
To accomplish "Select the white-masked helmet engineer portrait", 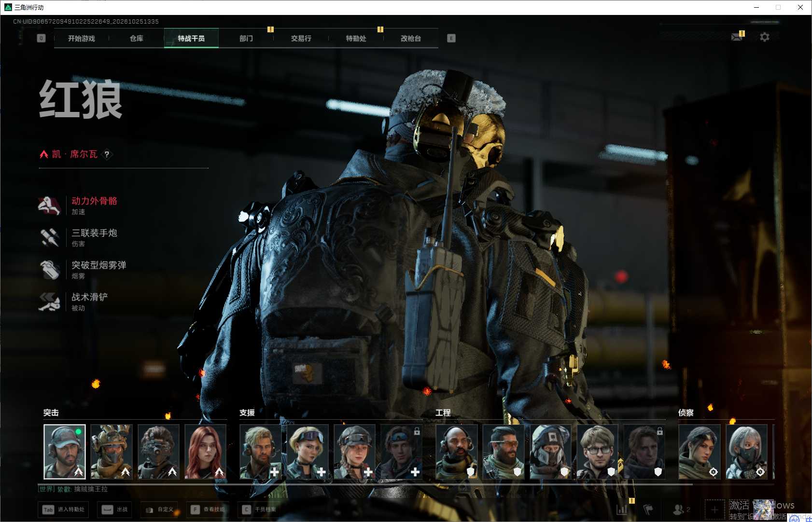I will (x=551, y=452).
